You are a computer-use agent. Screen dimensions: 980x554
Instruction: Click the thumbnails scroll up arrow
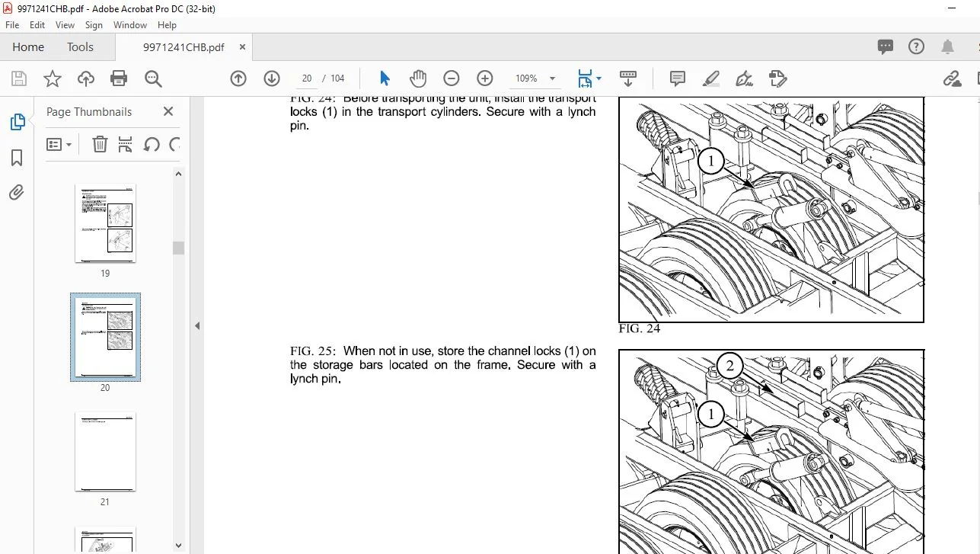pyautogui.click(x=178, y=174)
